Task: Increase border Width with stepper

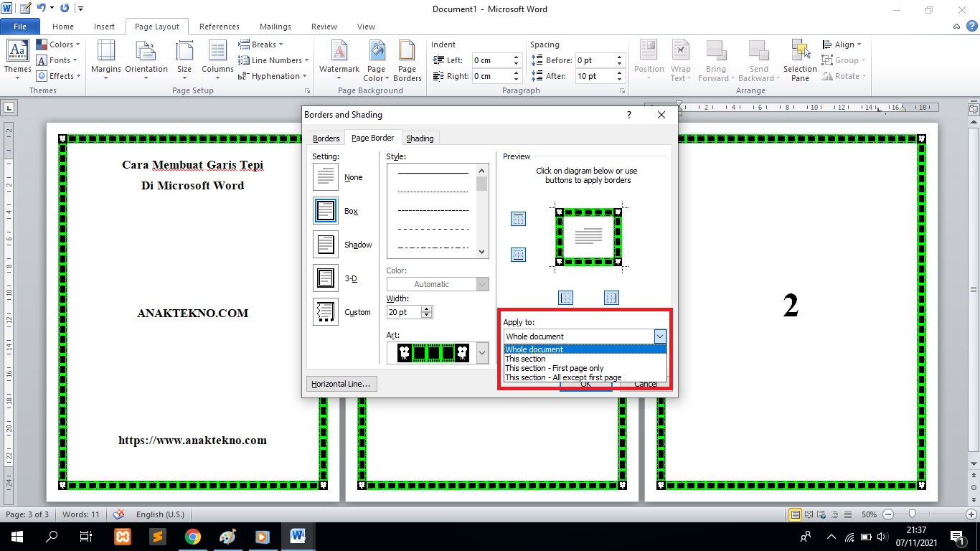Action: (x=427, y=309)
